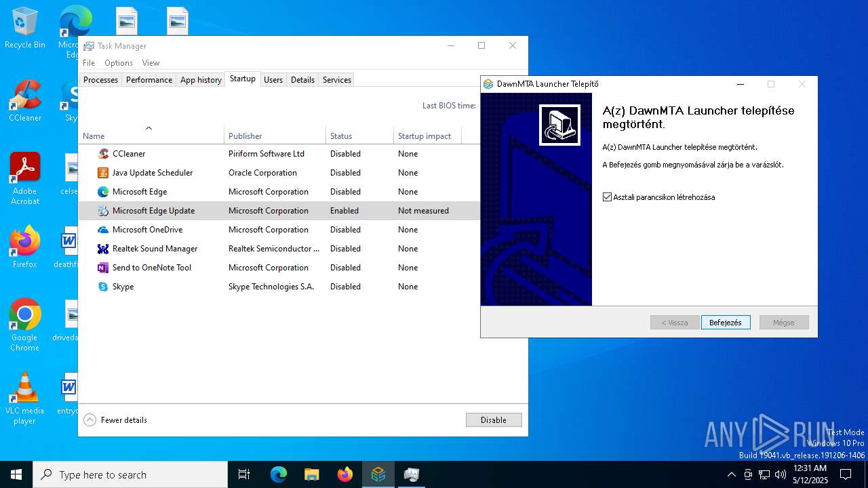868x488 pixels.
Task: Click the Disable button in Task Manager
Action: pyautogui.click(x=494, y=420)
